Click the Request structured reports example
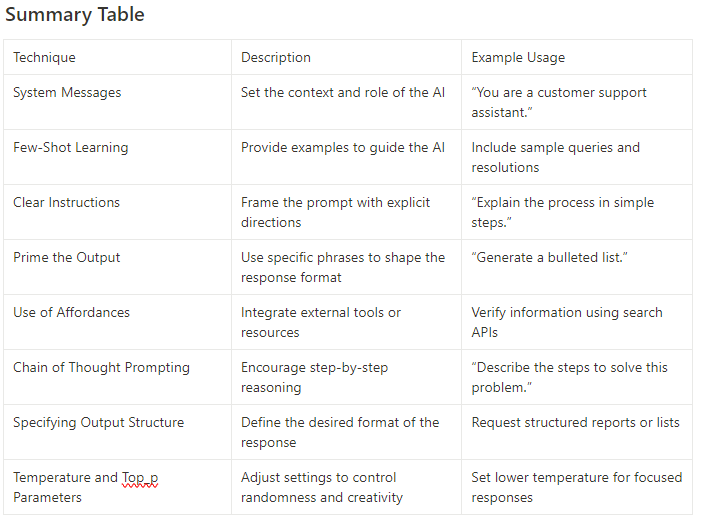 pos(575,423)
